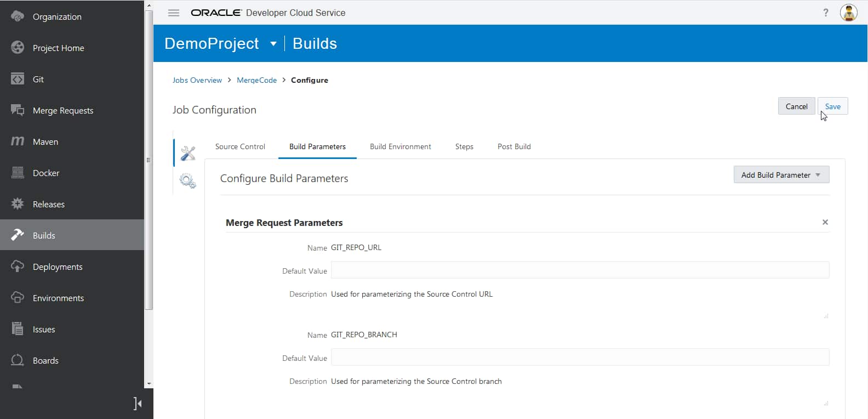Open the help question mark icon
Image resolution: width=868 pixels, height=419 pixels.
(826, 13)
